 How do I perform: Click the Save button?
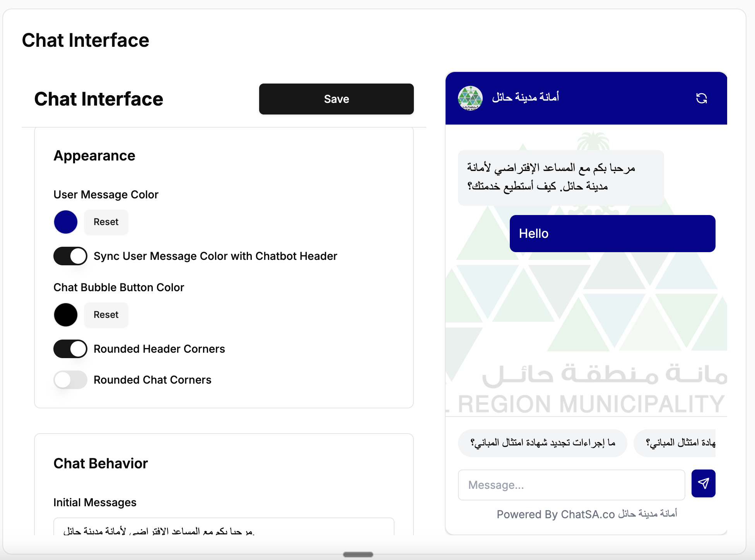point(337,99)
